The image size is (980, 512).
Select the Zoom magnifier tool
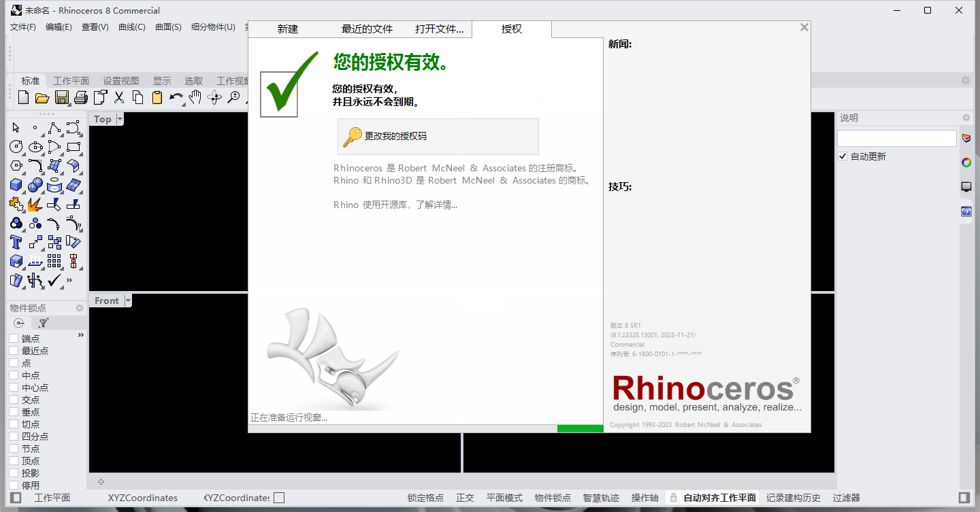[x=233, y=97]
